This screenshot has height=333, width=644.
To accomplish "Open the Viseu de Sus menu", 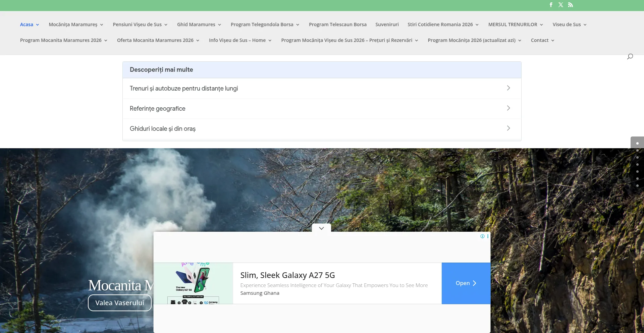I will coord(567,24).
